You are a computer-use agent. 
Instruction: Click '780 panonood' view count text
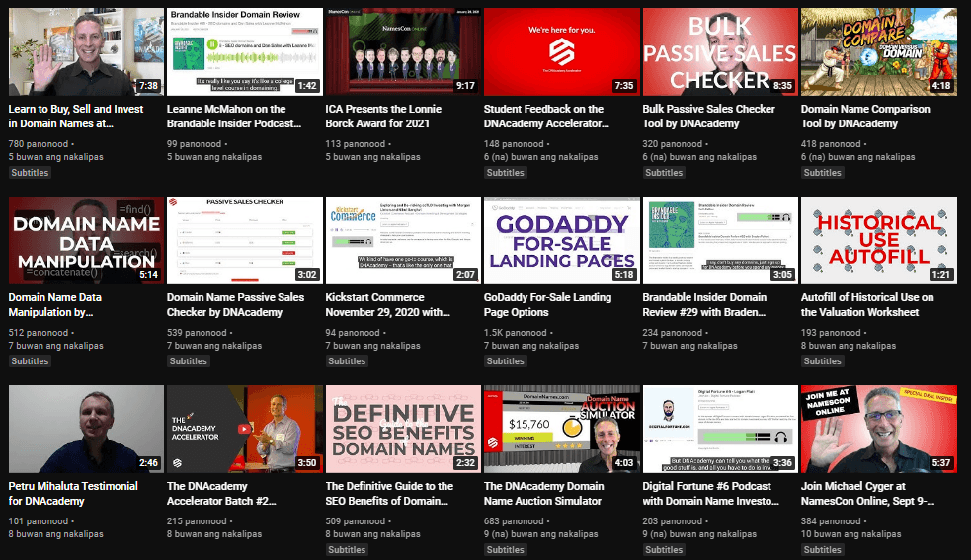point(39,144)
